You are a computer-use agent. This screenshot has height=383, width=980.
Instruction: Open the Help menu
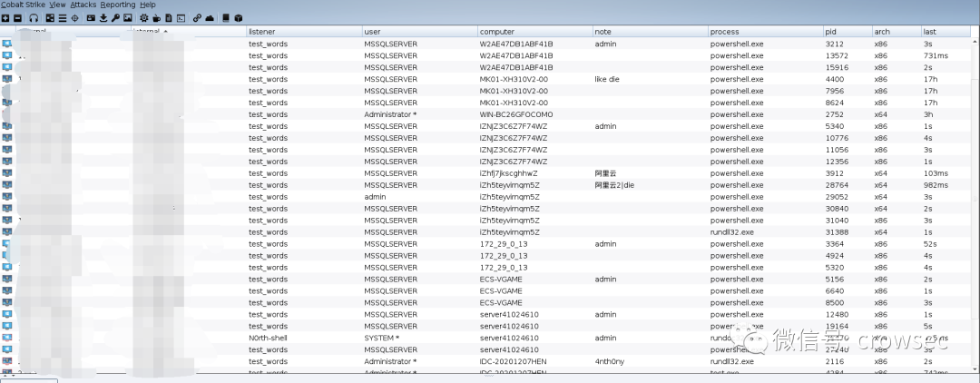pyautogui.click(x=148, y=5)
